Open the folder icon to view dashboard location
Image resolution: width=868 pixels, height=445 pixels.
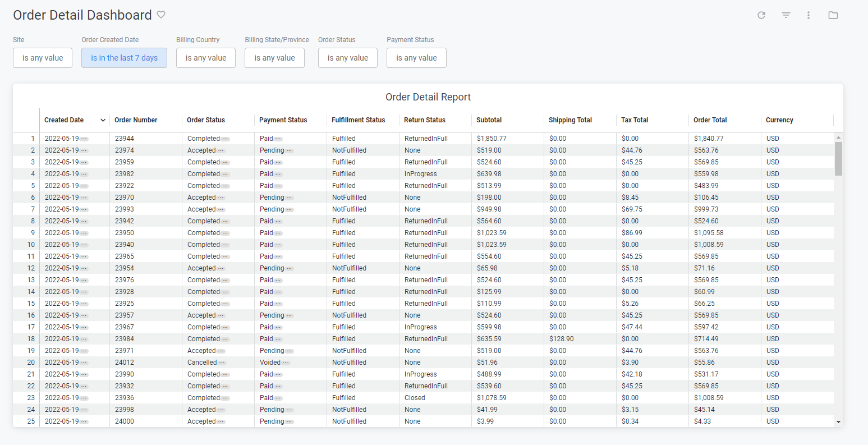[x=833, y=15]
